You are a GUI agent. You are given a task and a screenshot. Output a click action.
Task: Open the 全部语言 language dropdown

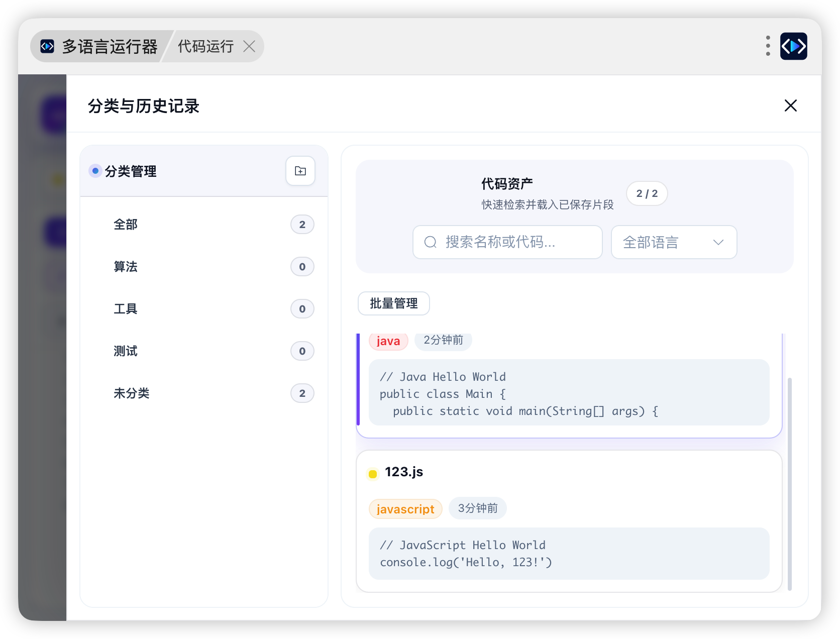[674, 242]
